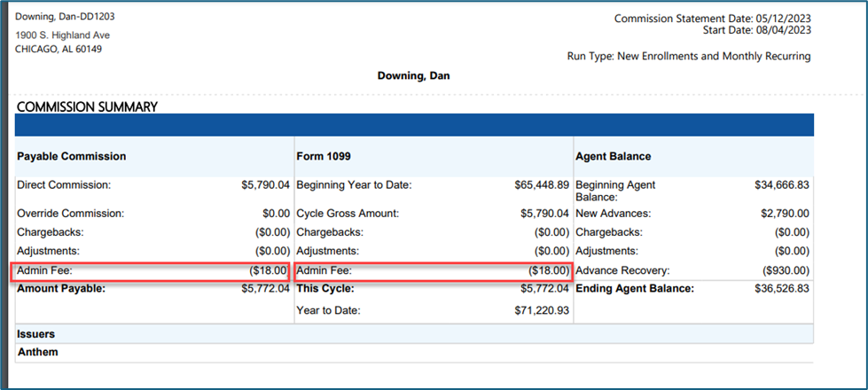Click the Cycle Gross Amount label
The width and height of the screenshot is (868, 390).
[348, 213]
